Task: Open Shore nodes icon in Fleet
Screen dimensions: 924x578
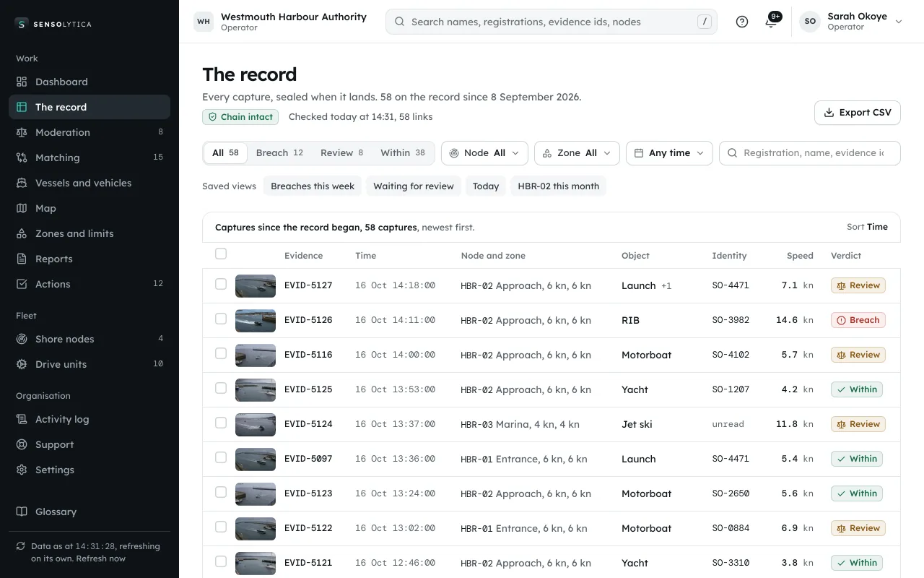Action: 22,339
